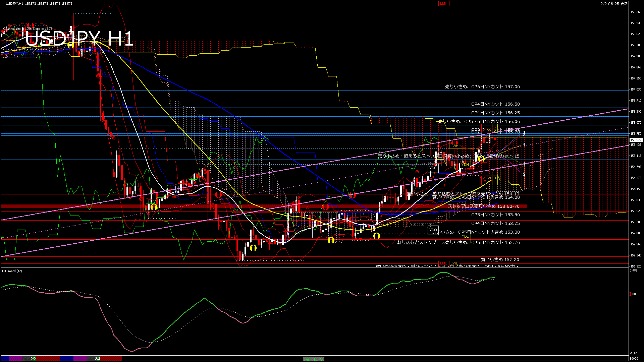Click the H1 macd (12) indicator label
This screenshot has height=362, width=644.
(12, 271)
